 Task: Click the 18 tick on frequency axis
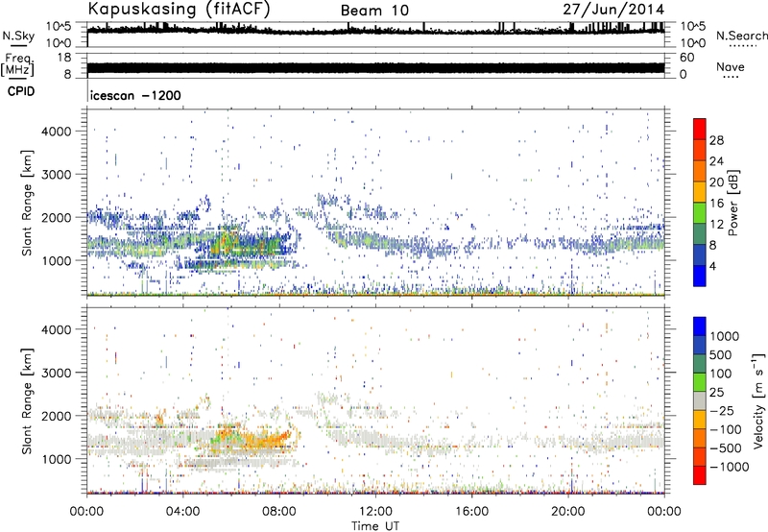coord(64,58)
